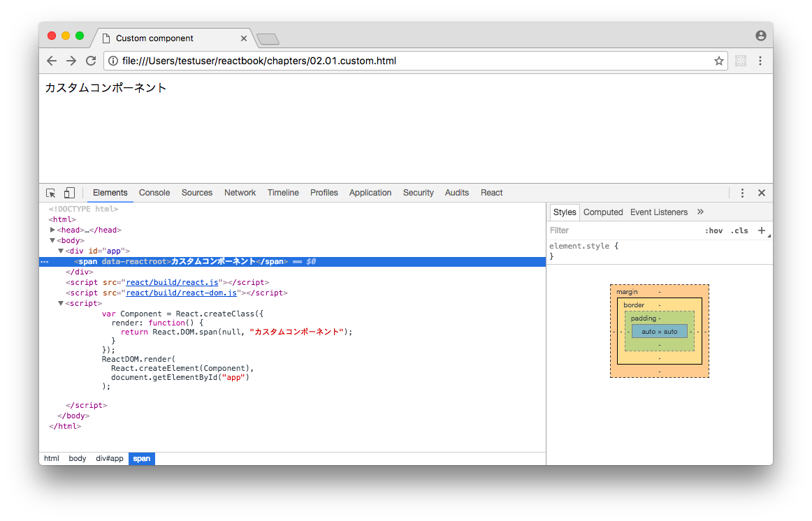Go back with the browser back arrow
This screenshot has width=812, height=521.
(x=52, y=61)
